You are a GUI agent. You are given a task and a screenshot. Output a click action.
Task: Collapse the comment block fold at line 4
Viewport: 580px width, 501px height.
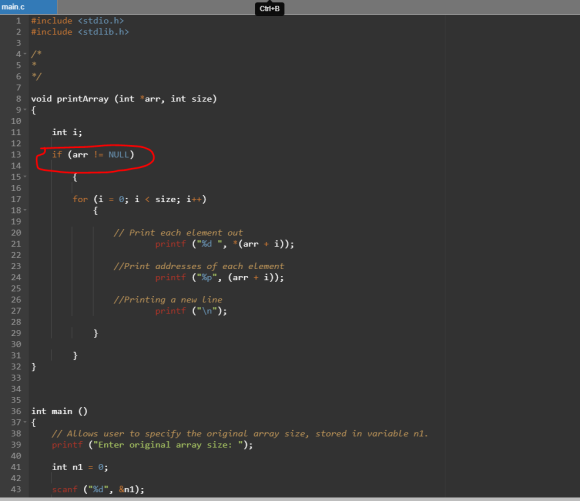25,54
